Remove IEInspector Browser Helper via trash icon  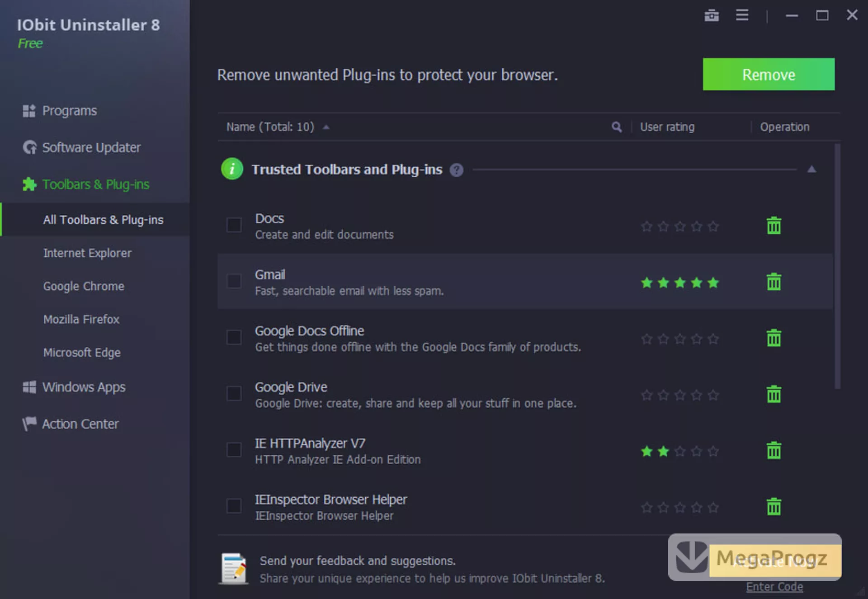pyautogui.click(x=774, y=506)
